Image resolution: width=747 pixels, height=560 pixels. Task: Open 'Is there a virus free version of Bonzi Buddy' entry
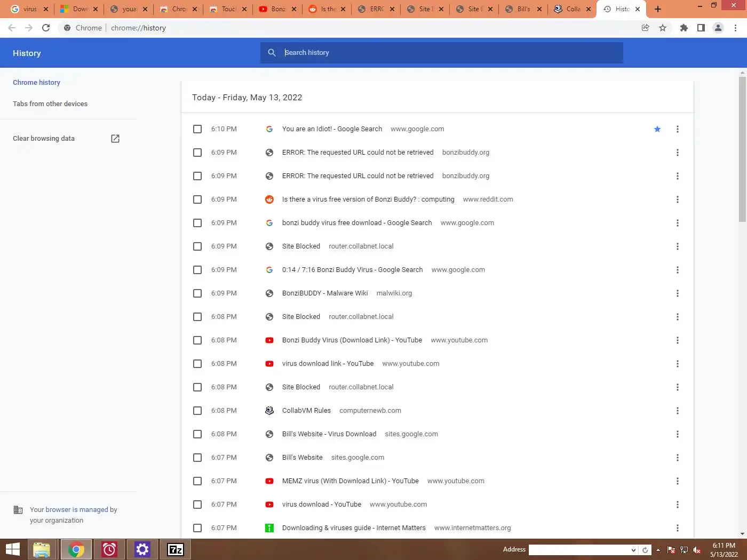pos(368,199)
